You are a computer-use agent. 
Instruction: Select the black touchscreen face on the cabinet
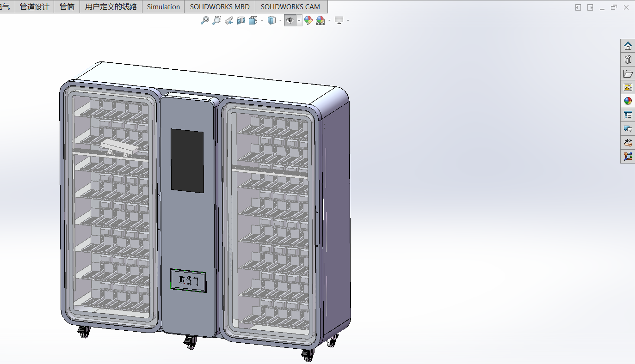[x=187, y=160]
